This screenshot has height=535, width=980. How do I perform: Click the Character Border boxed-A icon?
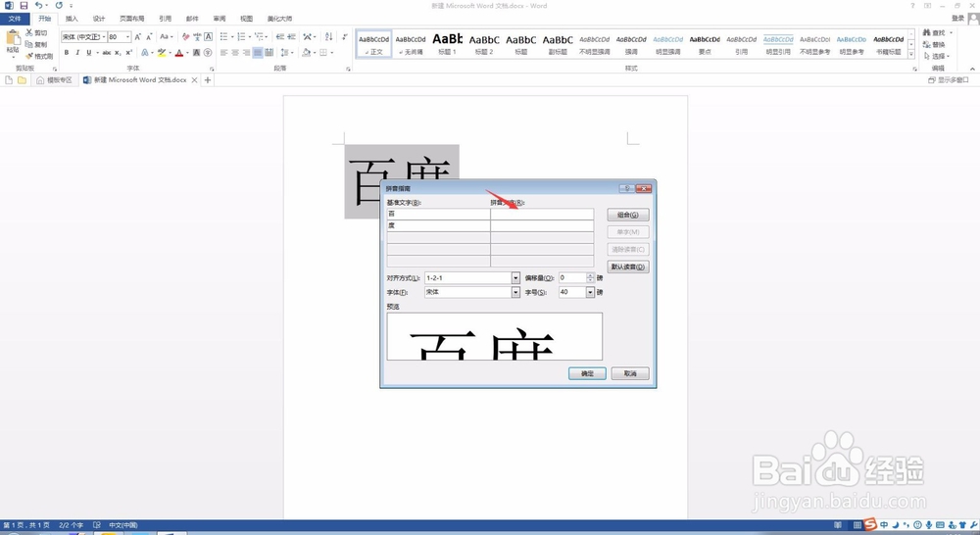208,37
